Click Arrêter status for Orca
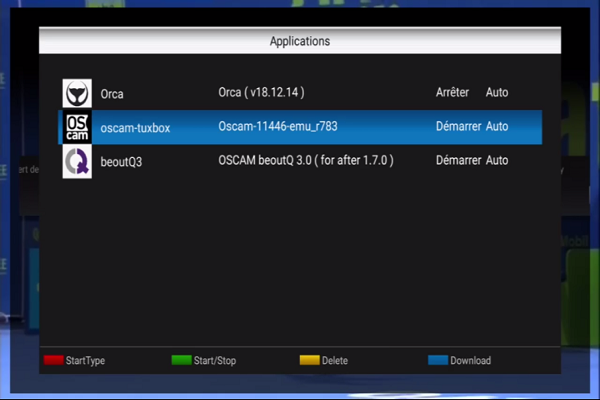The image size is (600, 400). [452, 93]
